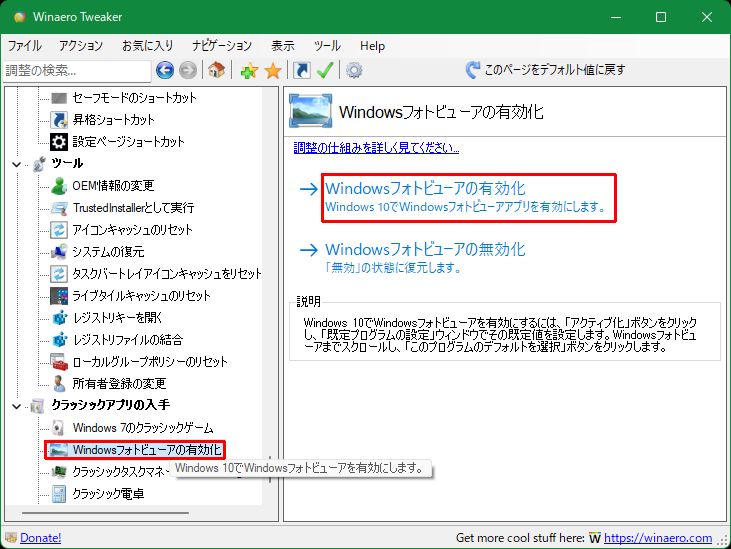Click the 昇格ショートカット tree icon
Viewport: 731px width, 549px height.
(x=59, y=120)
